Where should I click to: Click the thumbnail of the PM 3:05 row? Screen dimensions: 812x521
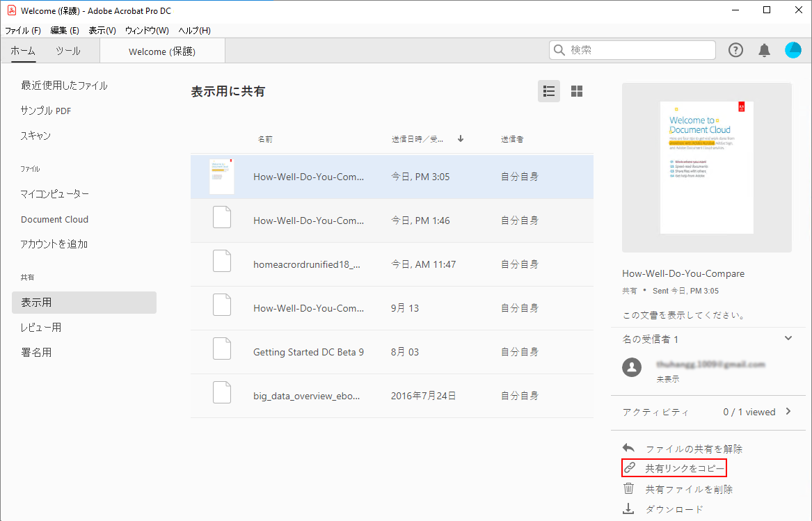pos(222,177)
